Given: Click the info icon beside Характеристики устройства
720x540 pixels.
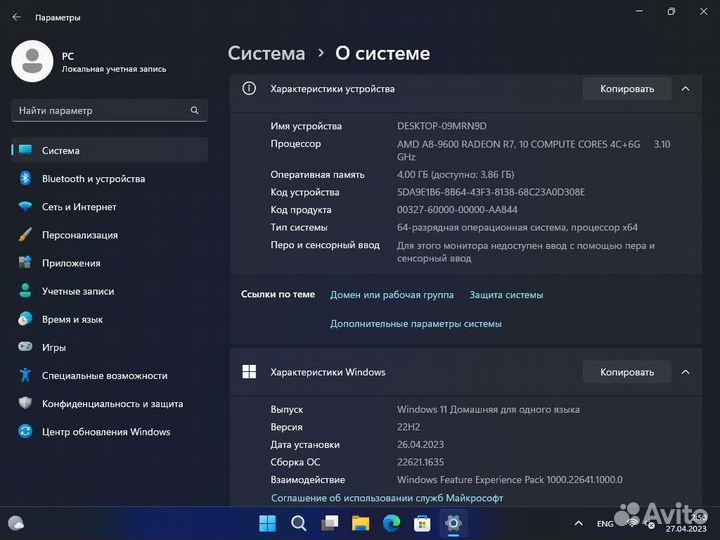Looking at the screenshot, I should click(x=249, y=88).
